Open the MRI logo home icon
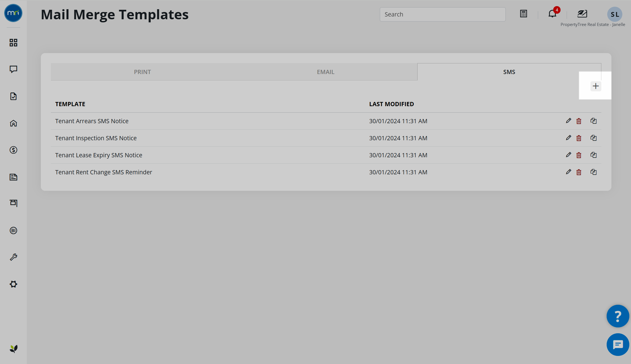The image size is (631, 364). [x=13, y=13]
